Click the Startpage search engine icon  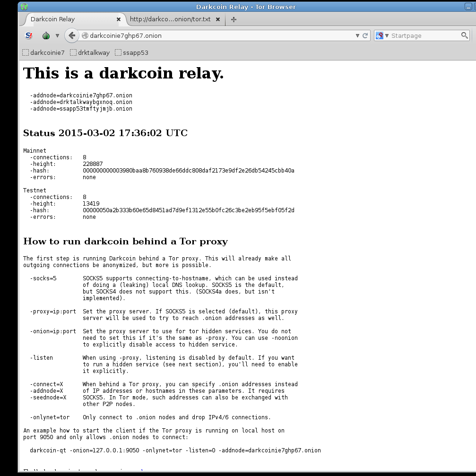point(380,35)
